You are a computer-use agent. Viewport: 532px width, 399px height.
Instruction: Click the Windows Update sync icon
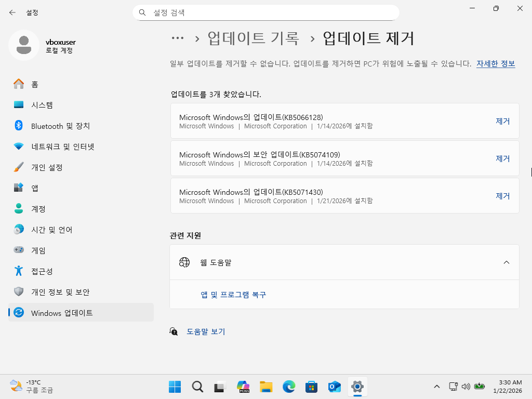pos(19,312)
